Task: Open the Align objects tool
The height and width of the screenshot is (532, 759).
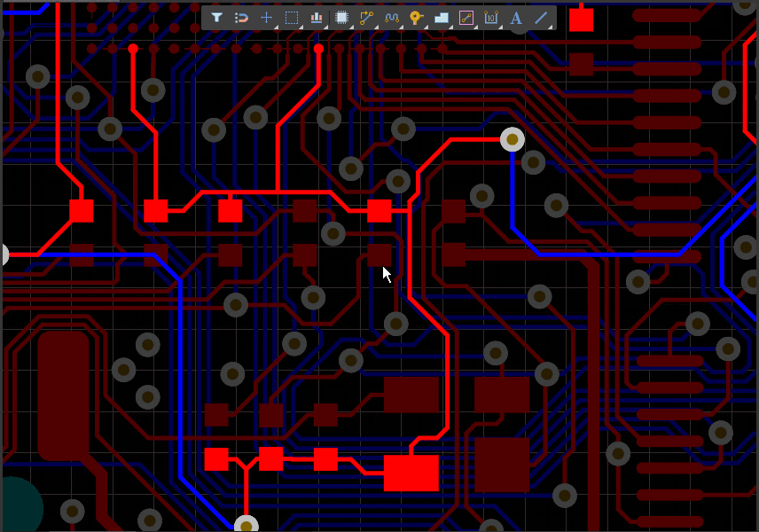Action: (x=317, y=18)
